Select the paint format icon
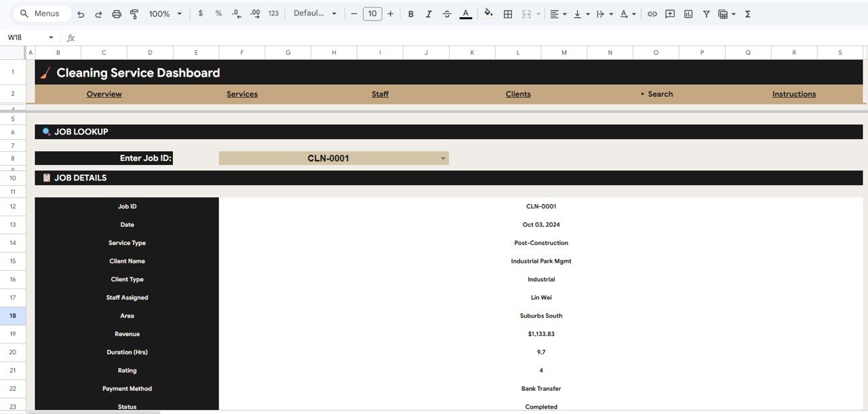Screen dimensions: 868x414 point(134,14)
